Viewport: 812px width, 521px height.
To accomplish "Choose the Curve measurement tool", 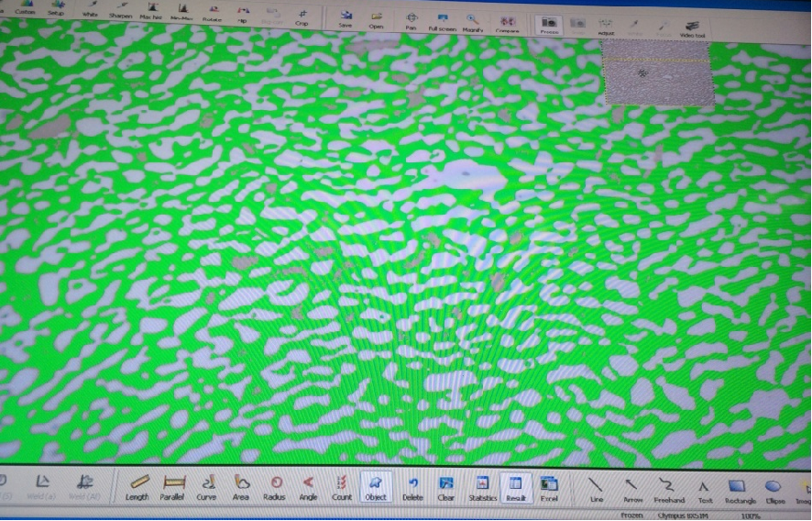I will [x=207, y=486].
